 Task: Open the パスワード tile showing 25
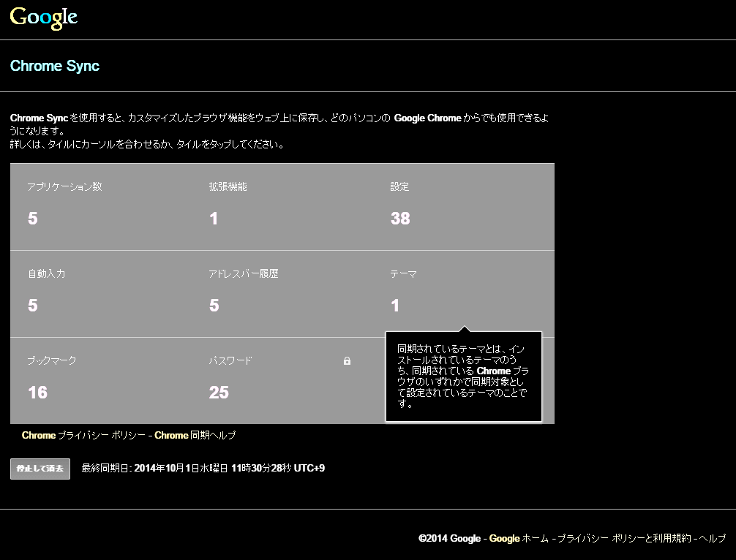point(282,381)
